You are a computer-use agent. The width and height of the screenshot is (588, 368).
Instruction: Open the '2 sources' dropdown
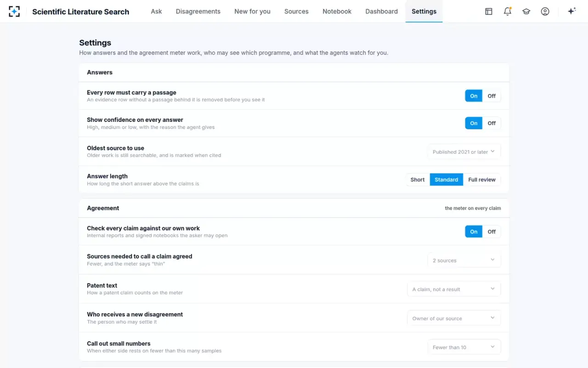[464, 260]
